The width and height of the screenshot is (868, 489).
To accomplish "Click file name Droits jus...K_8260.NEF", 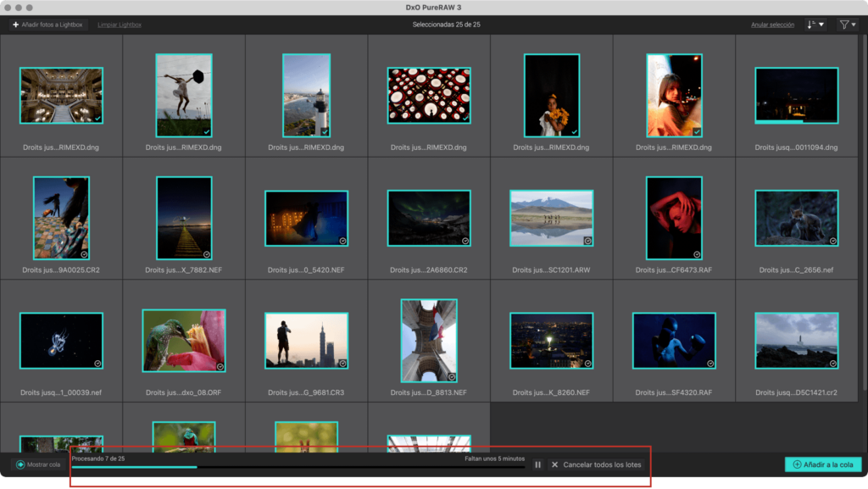I will pyautogui.click(x=551, y=392).
